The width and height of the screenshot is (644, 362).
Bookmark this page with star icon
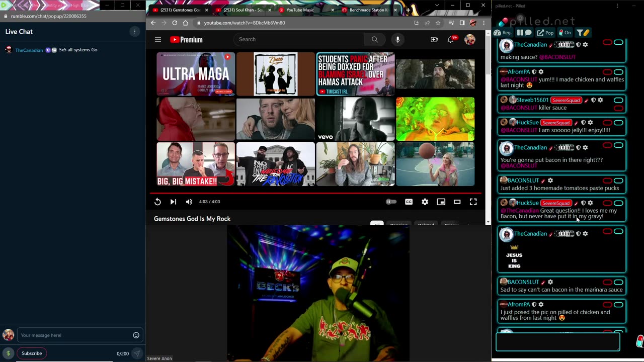coord(438,23)
